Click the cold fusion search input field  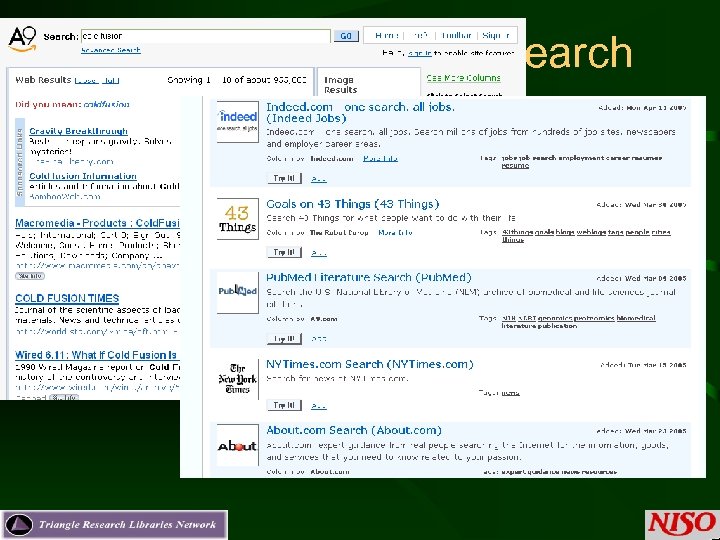[x=206, y=36]
